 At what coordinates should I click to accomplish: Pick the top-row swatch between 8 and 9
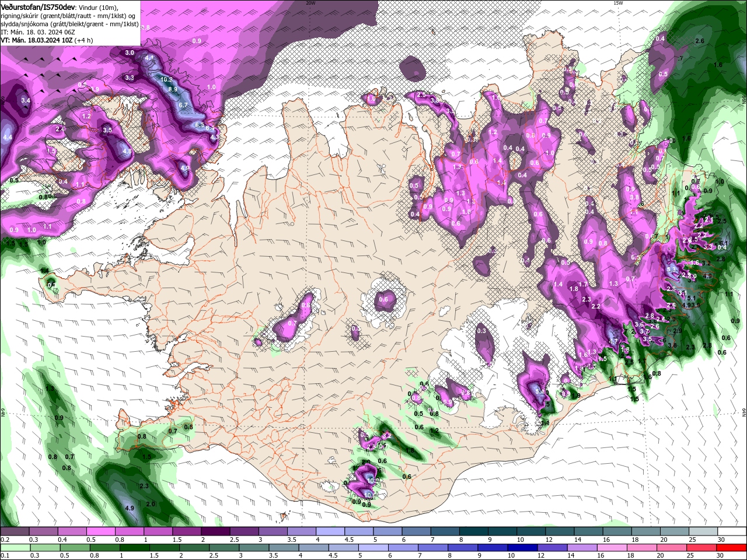474,531
